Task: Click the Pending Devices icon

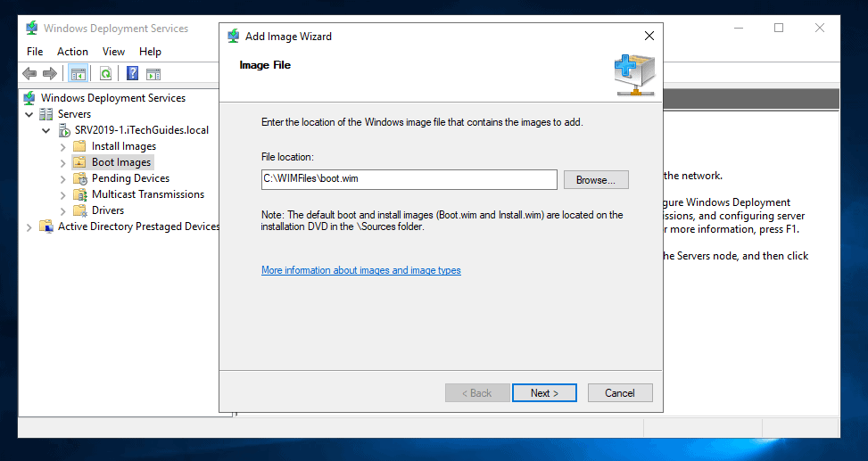Action: tap(80, 178)
